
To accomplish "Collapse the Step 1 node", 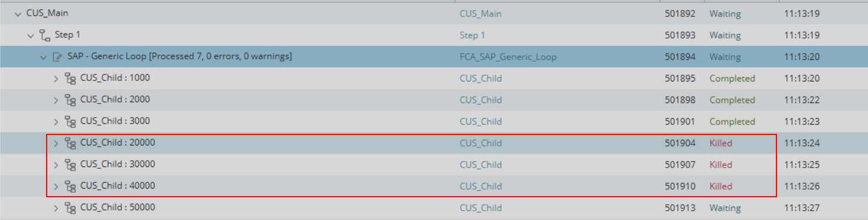I will 30,36.
